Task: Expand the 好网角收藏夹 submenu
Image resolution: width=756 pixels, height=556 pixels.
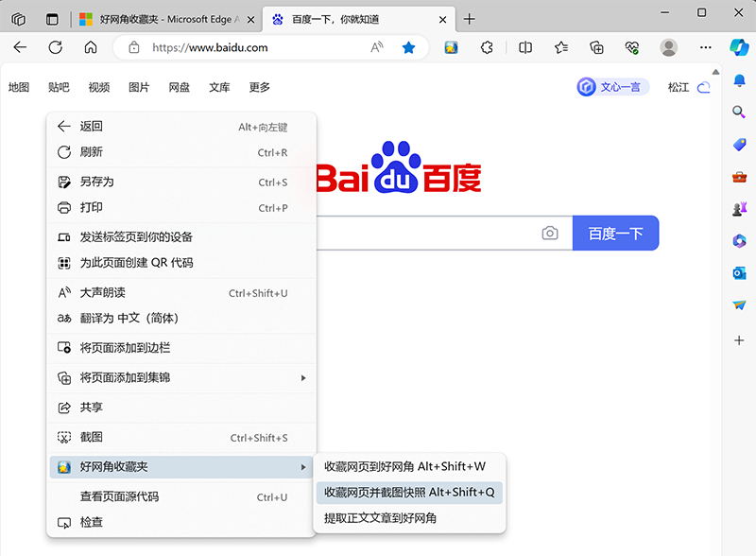Action: coord(180,466)
